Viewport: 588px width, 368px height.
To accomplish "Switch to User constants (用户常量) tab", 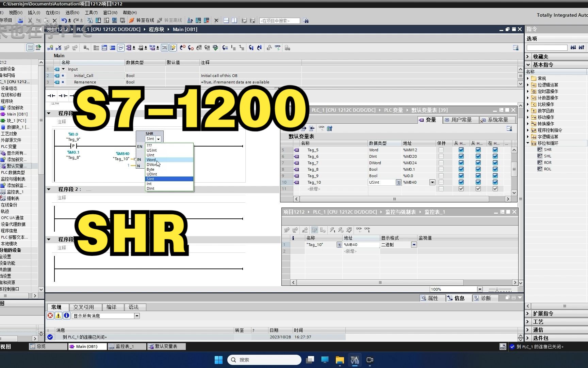I will tap(461, 120).
